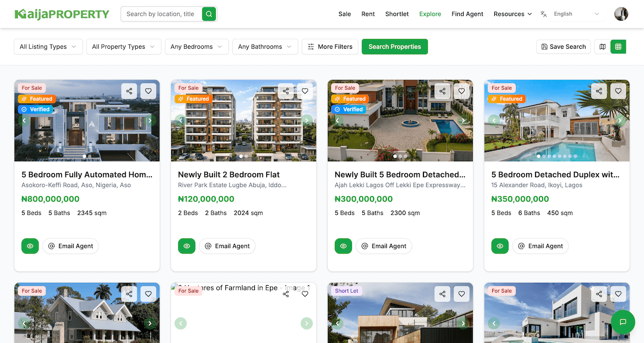644x343 pixels.
Task: Toggle heart on Newly Built 5 Bedroom Detached
Action: (462, 91)
